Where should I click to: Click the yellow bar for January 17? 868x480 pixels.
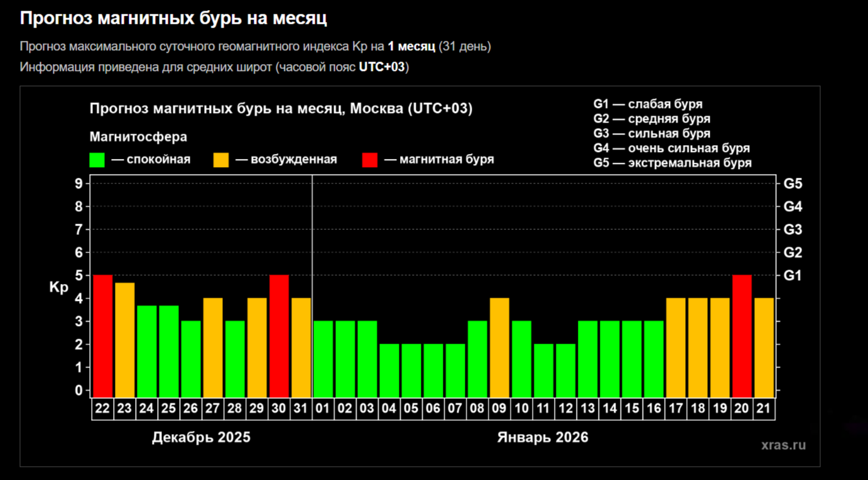676,347
